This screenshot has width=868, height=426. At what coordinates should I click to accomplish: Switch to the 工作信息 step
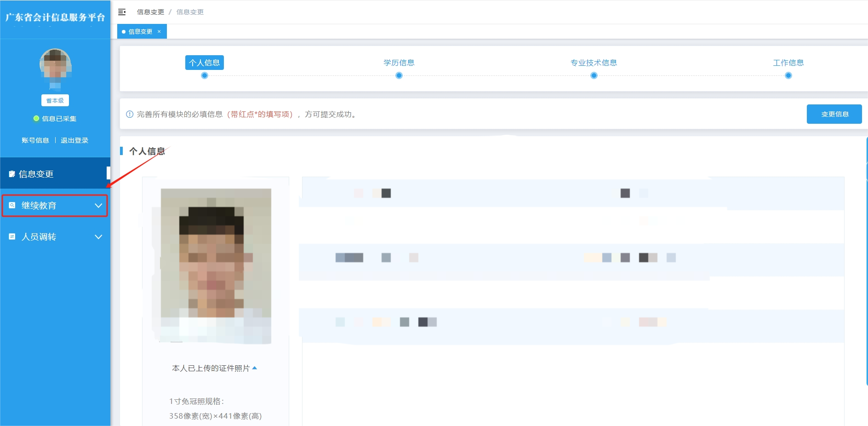point(788,63)
